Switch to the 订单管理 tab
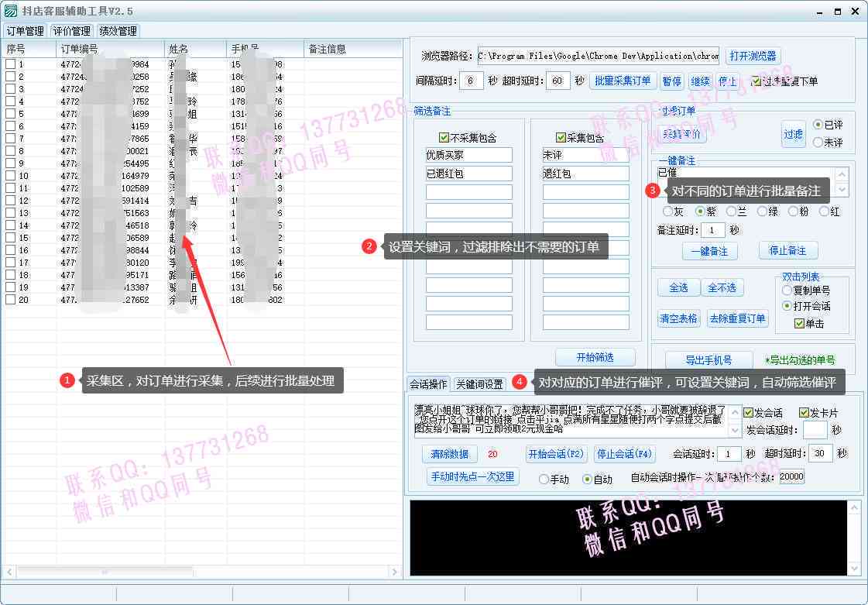 (25, 31)
